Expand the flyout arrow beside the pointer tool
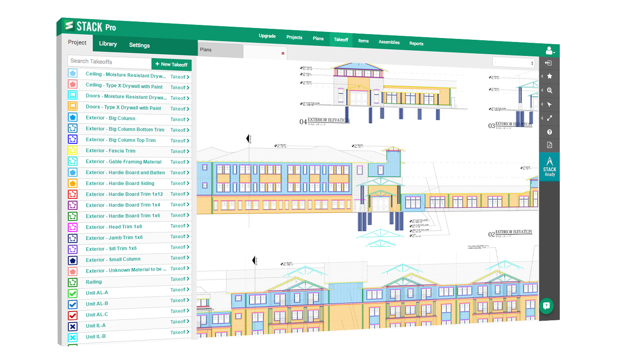 [x=542, y=104]
